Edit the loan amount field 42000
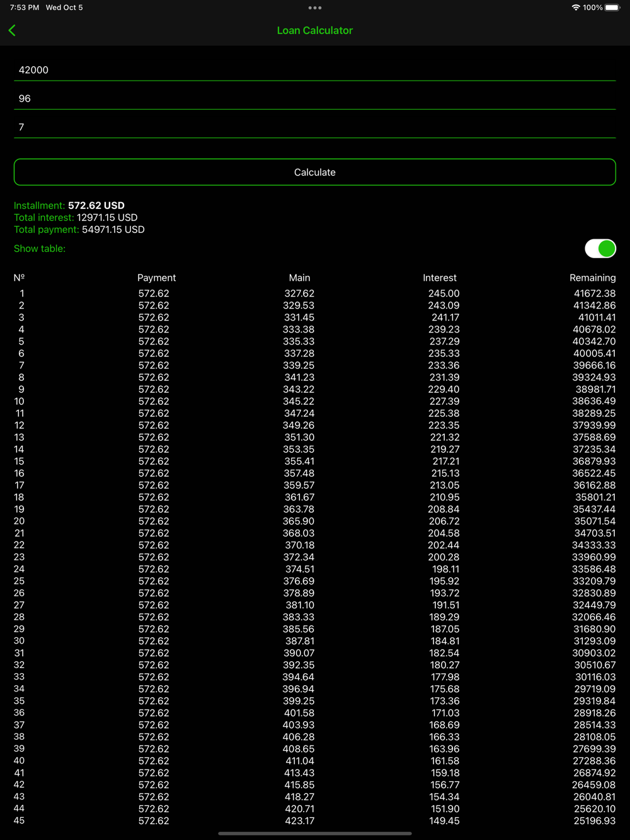Image resolution: width=630 pixels, height=840 pixels. [315, 70]
